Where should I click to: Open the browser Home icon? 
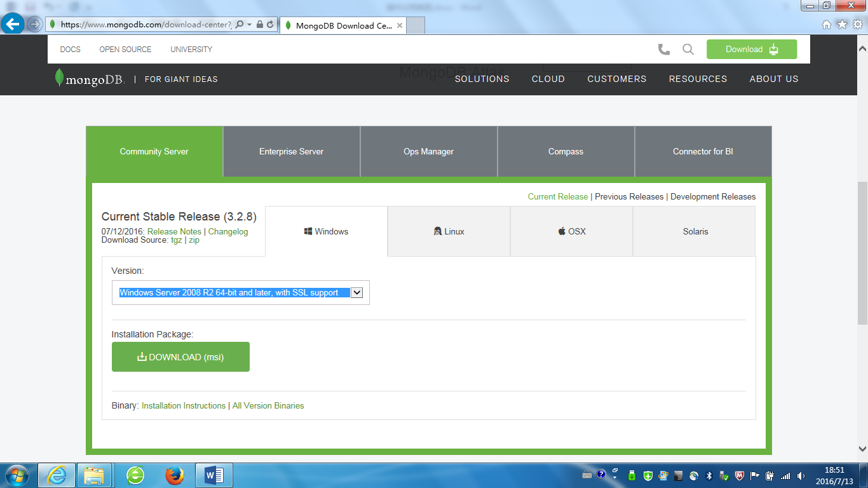[x=826, y=25]
